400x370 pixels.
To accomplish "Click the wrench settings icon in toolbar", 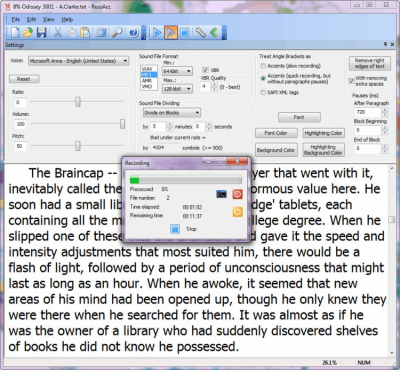I will tap(200, 32).
